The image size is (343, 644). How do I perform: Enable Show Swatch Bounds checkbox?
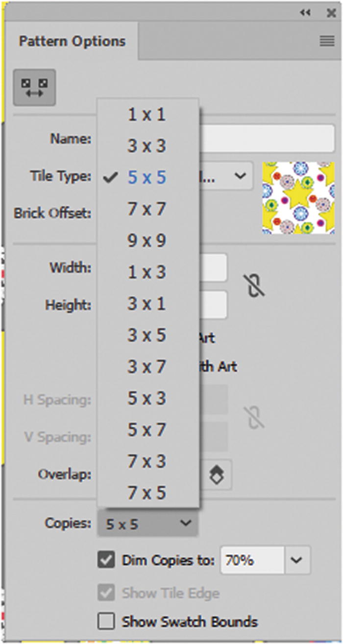[x=106, y=622]
